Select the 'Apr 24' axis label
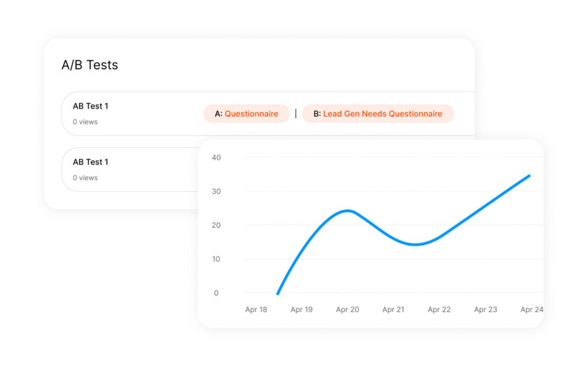 (x=531, y=309)
